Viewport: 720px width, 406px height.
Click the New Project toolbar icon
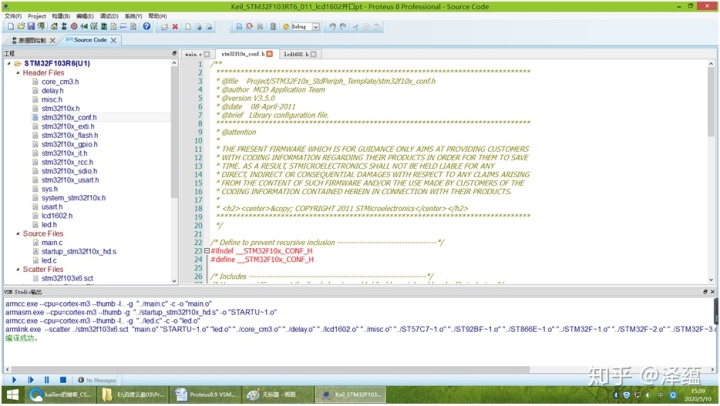11,27
